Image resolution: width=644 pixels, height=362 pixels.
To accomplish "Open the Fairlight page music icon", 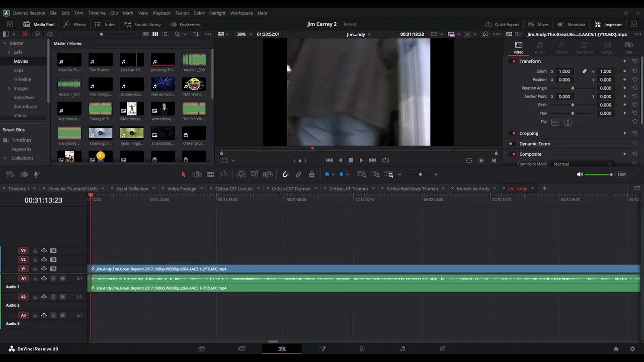I will coord(403,348).
